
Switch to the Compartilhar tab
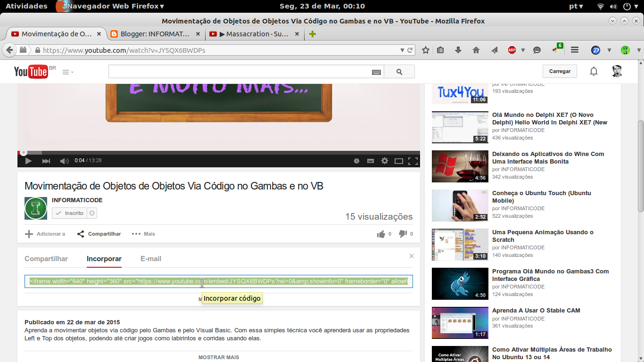click(x=46, y=259)
